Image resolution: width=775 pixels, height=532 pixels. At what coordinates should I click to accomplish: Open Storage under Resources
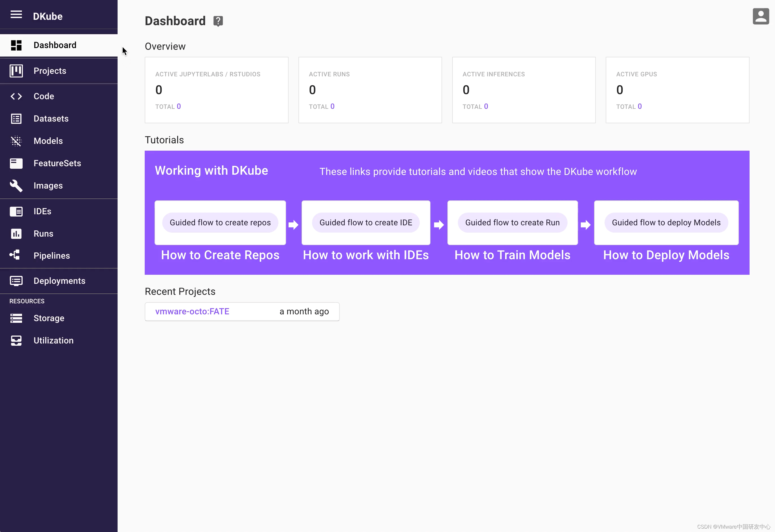coord(59,319)
